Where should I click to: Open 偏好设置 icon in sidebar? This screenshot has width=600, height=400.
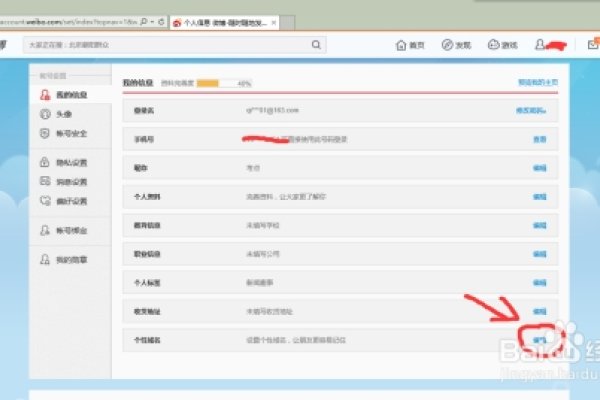coord(45,201)
